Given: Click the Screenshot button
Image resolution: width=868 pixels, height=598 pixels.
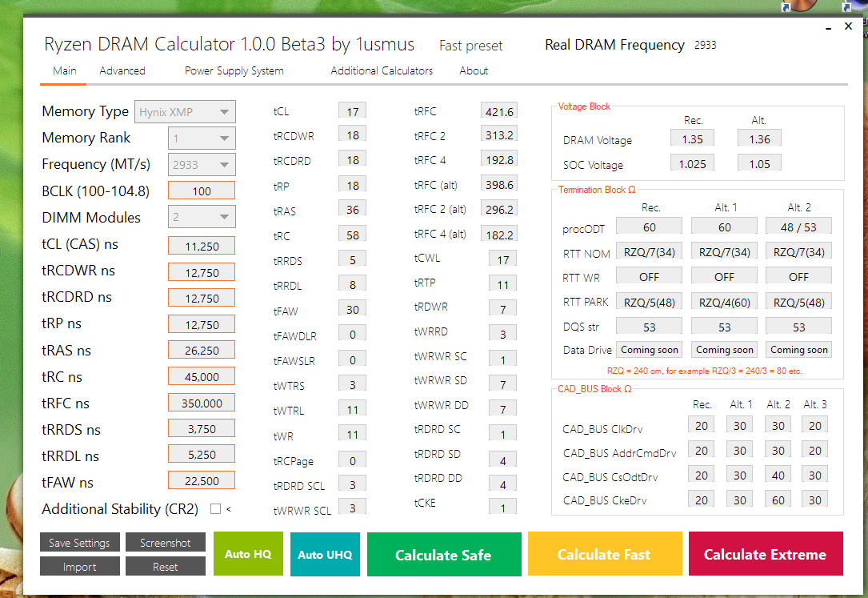Looking at the screenshot, I should point(165,543).
